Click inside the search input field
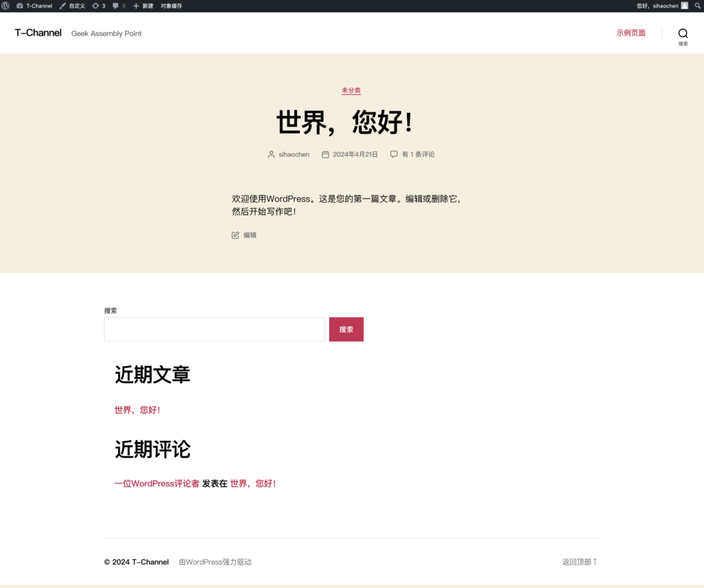 (x=214, y=329)
